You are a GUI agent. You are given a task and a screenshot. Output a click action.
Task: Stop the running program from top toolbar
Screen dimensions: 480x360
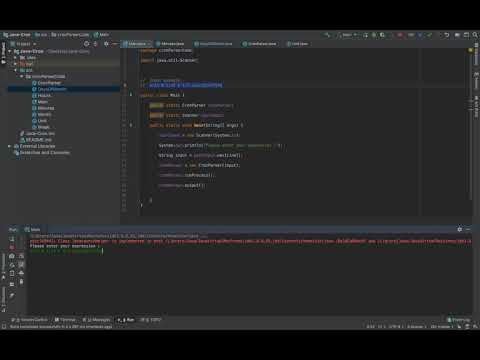pos(400,35)
